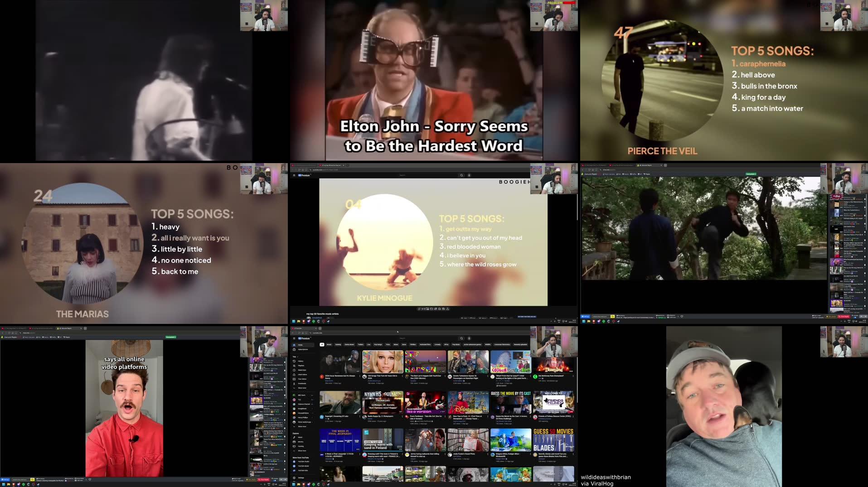Open the YouTube guide hamburger menu
Screen dimensions: 868x487
pos(294,338)
